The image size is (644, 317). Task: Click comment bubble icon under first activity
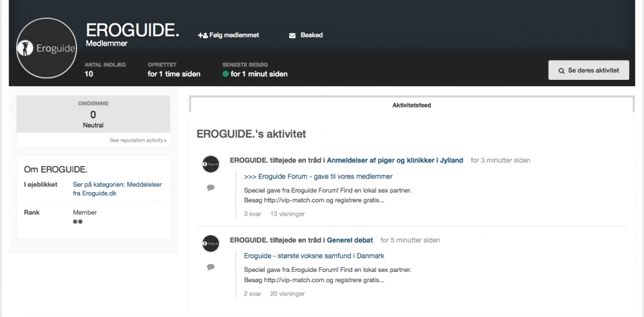coord(211,188)
